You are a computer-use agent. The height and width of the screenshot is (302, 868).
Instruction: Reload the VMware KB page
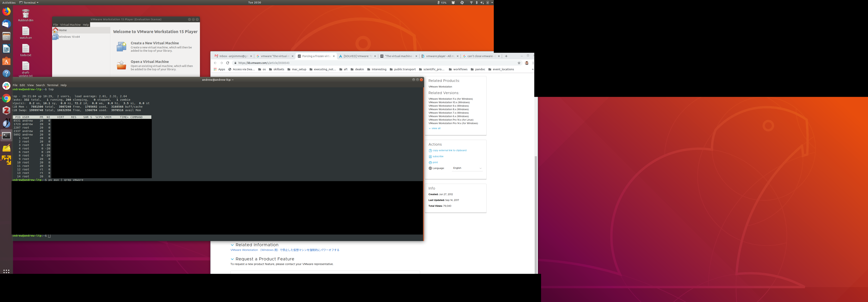tap(228, 63)
